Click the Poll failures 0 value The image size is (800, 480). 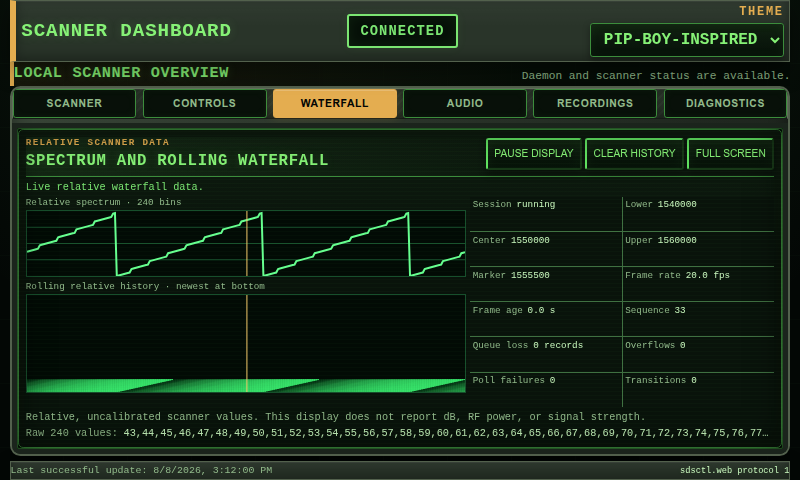[513, 380]
